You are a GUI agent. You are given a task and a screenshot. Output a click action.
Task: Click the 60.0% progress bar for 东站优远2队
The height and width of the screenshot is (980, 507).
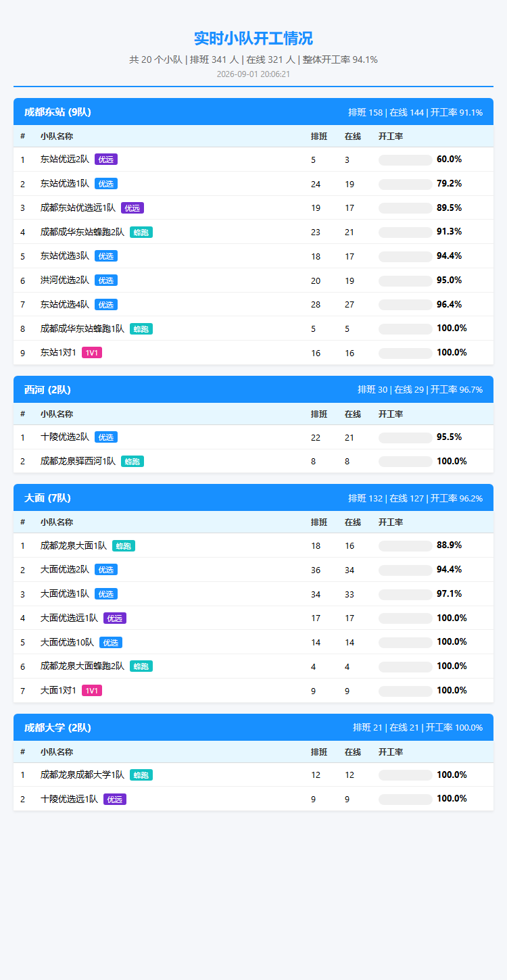click(406, 160)
